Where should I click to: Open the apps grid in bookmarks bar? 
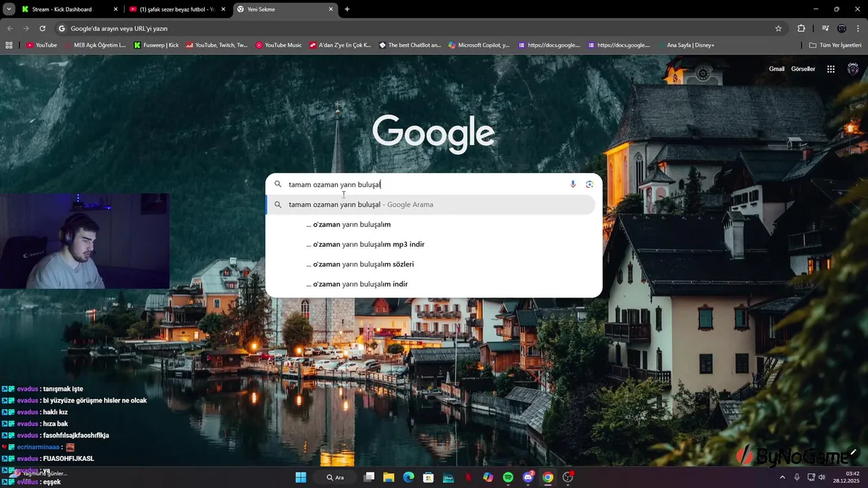coord(9,45)
